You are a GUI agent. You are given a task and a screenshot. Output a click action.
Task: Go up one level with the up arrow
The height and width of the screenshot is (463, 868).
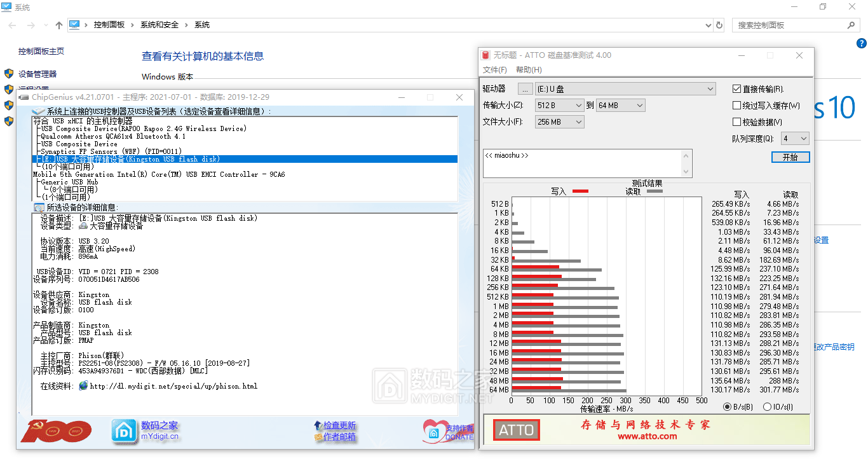pos(59,25)
